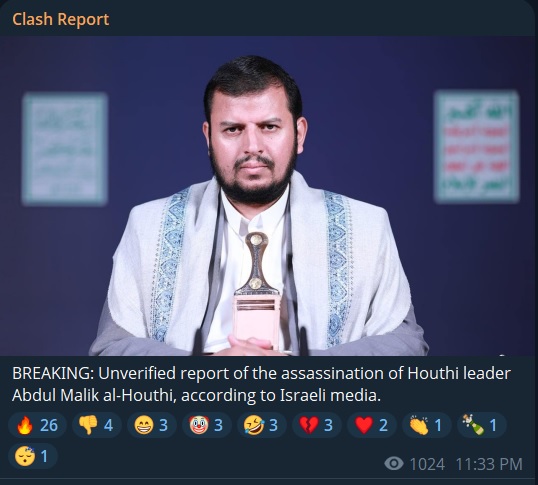538x485 pixels.
Task: Click the fire reaction count 26
Action: (x=49, y=425)
